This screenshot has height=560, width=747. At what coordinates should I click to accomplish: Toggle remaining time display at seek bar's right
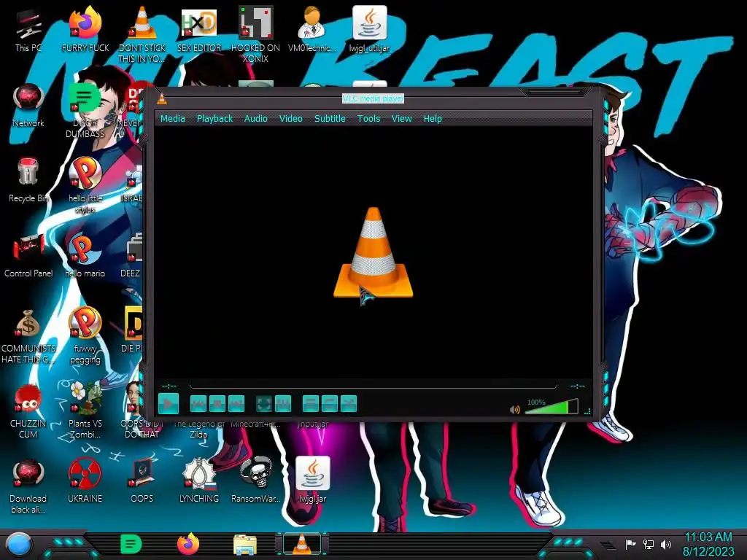578,386
